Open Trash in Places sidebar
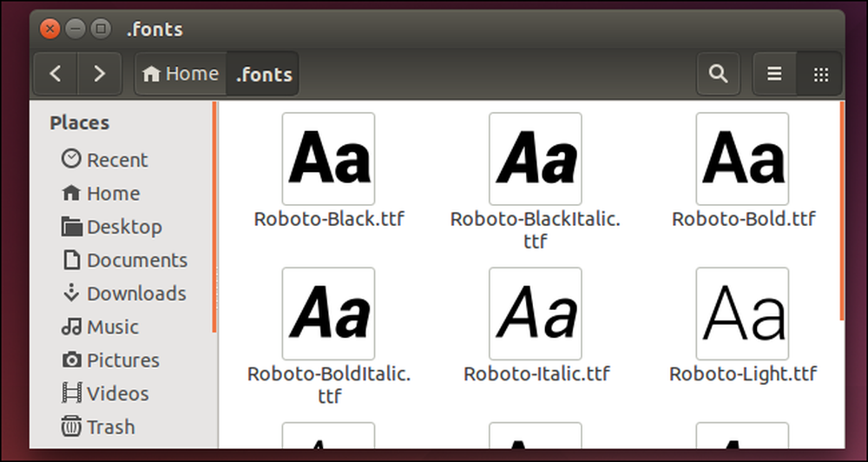The height and width of the screenshot is (462, 868). (111, 426)
